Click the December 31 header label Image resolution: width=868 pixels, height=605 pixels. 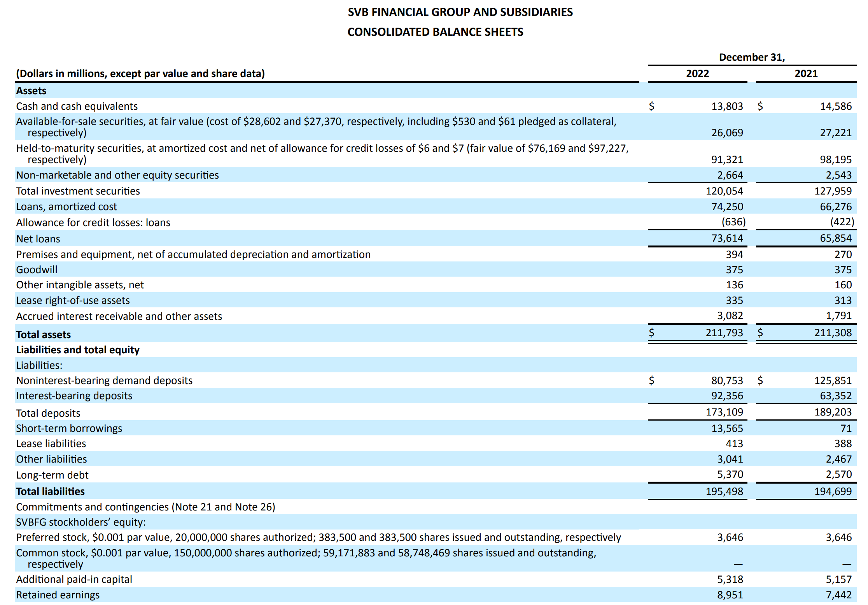click(752, 57)
